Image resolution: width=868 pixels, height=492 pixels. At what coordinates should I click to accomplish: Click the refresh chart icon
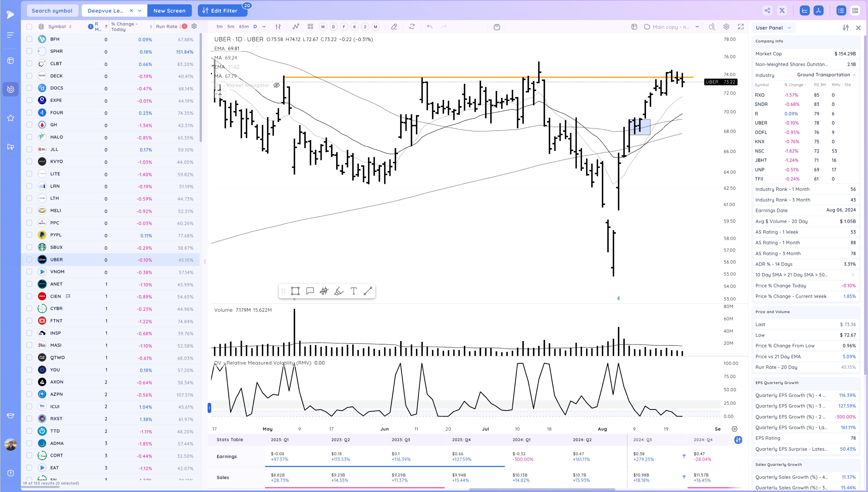click(412, 27)
